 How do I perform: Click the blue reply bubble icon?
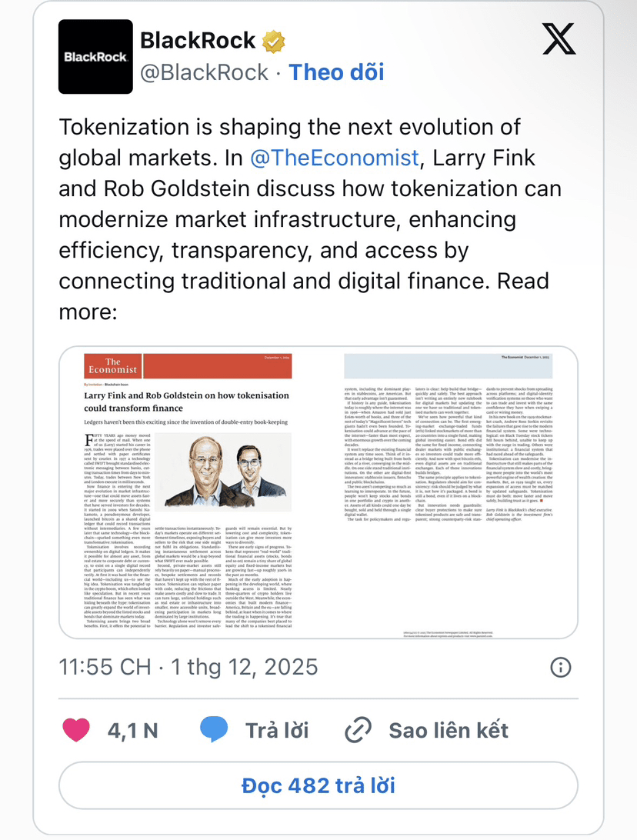tap(214, 730)
